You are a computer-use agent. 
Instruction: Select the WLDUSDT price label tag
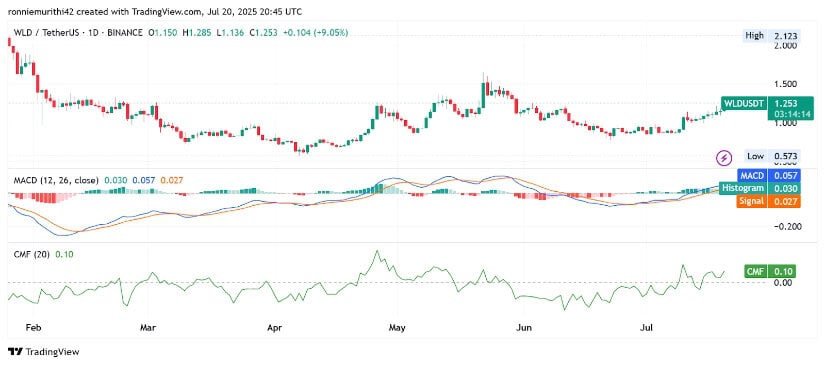pos(744,103)
